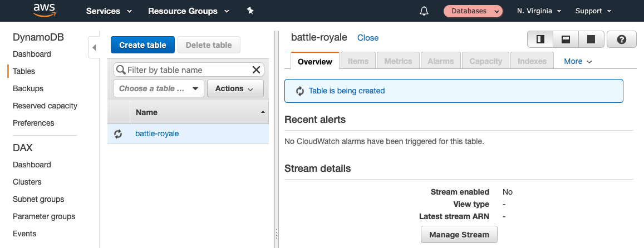The height and width of the screenshot is (248, 644).
Task: Open DAX Subnet groups
Action: tap(38, 199)
